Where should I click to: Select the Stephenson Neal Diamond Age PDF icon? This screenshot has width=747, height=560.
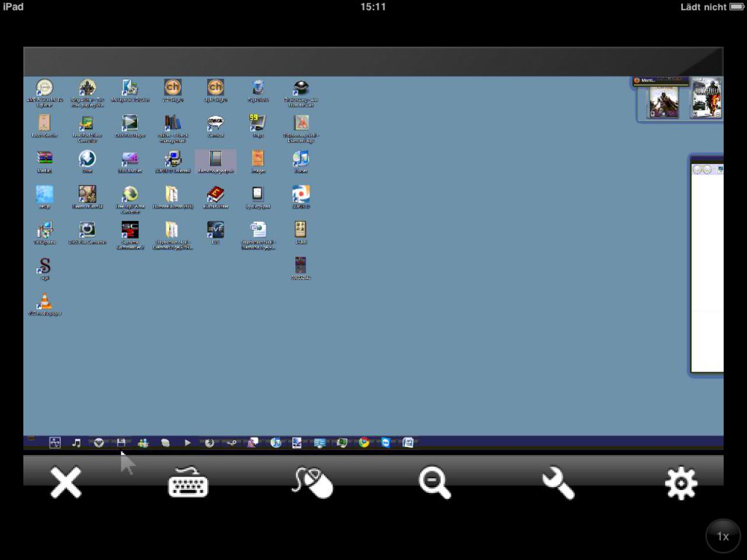pyautogui.click(x=301, y=129)
